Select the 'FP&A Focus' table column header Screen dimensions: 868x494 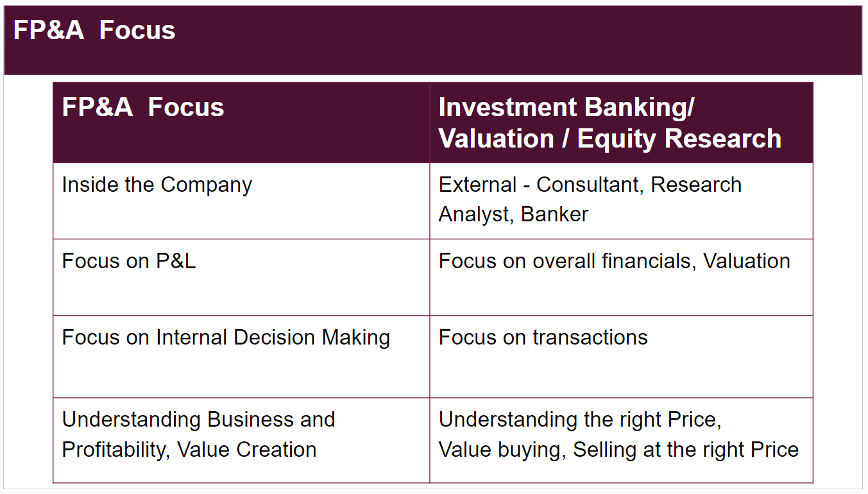tap(241, 123)
